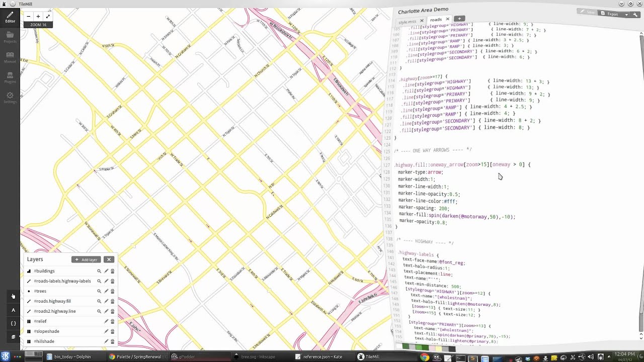Screen dimensions: 644x362
Task: Delete the #relief layer
Action: 112,321
